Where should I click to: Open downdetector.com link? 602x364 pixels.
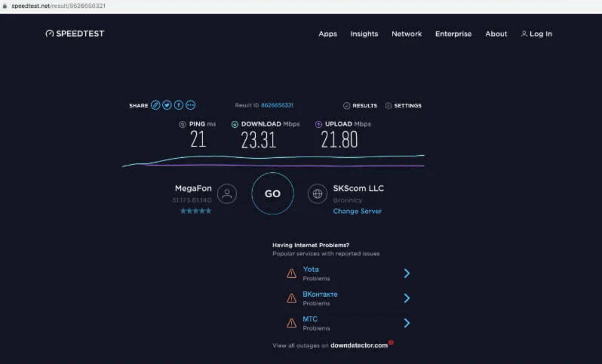click(359, 346)
